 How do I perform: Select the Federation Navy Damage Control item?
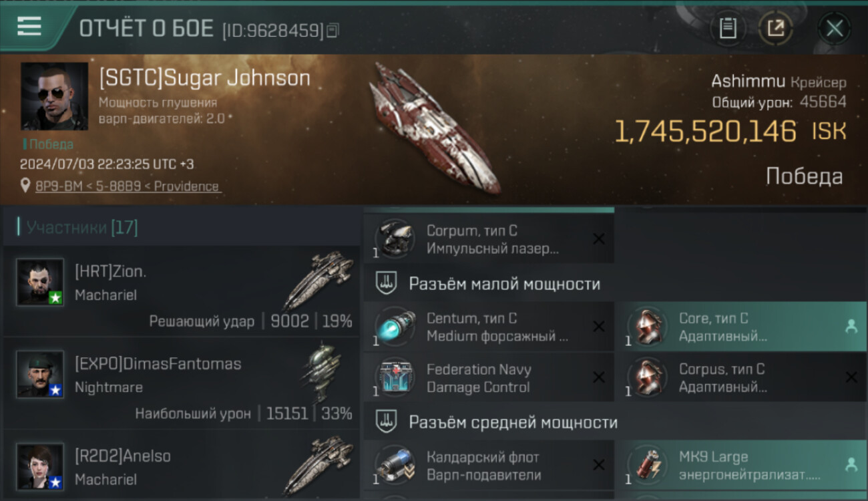tap(489, 378)
